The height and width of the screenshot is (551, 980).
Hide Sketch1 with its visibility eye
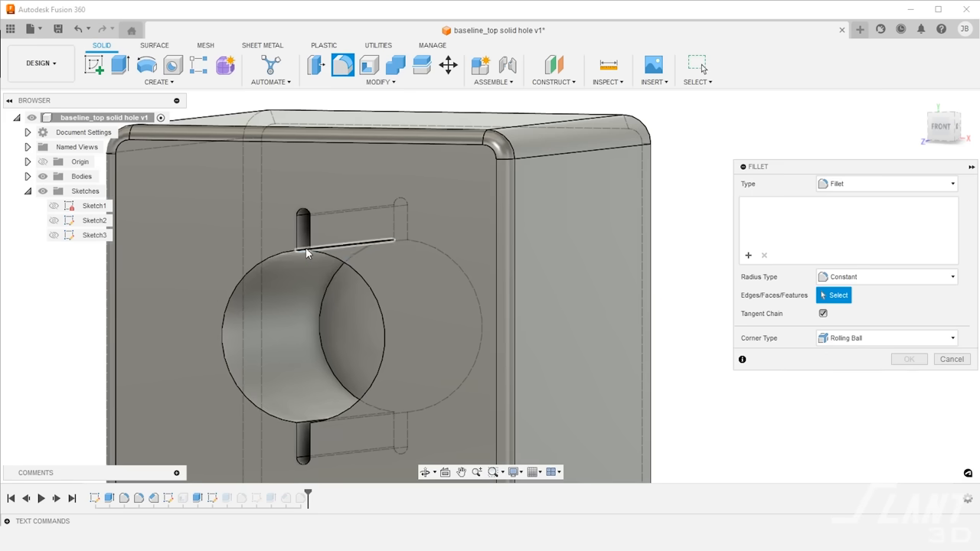[54, 205]
